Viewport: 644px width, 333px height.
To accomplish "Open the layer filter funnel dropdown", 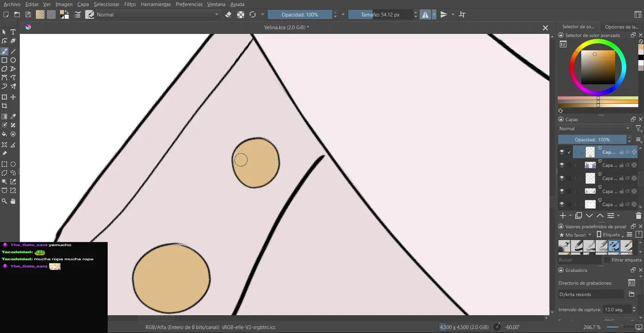I will tap(638, 129).
